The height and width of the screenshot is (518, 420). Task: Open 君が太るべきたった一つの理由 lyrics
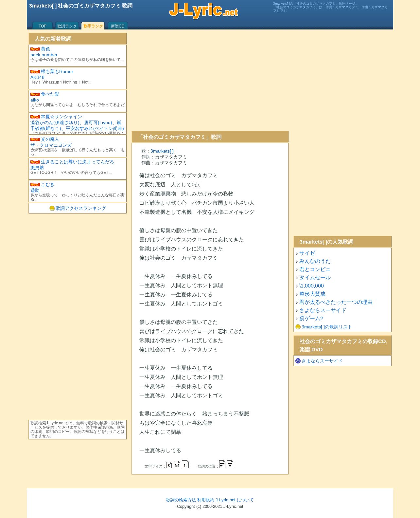pyautogui.click(x=336, y=302)
